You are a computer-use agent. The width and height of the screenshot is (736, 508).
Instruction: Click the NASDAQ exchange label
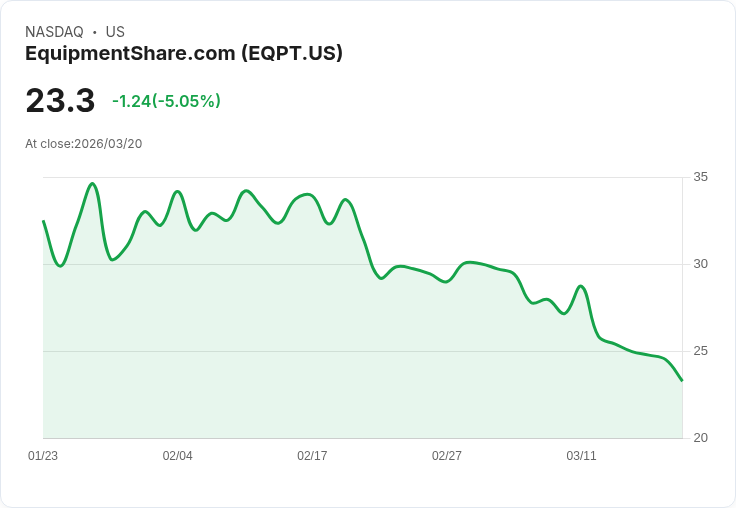click(54, 32)
